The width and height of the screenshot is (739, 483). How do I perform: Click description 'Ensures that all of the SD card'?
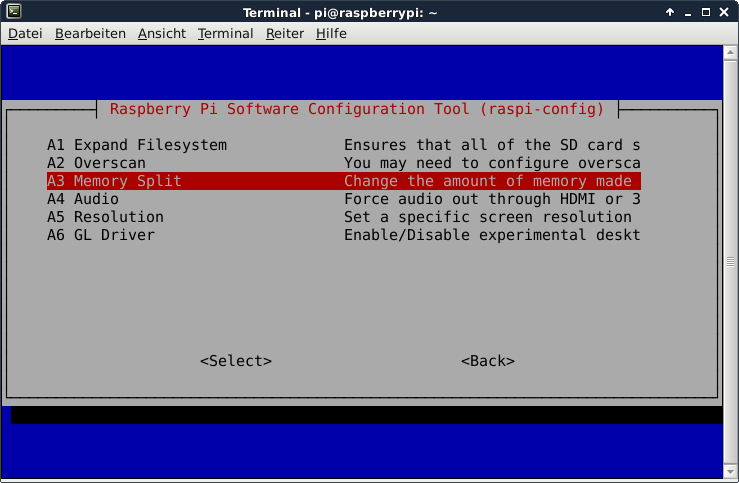coord(483,145)
